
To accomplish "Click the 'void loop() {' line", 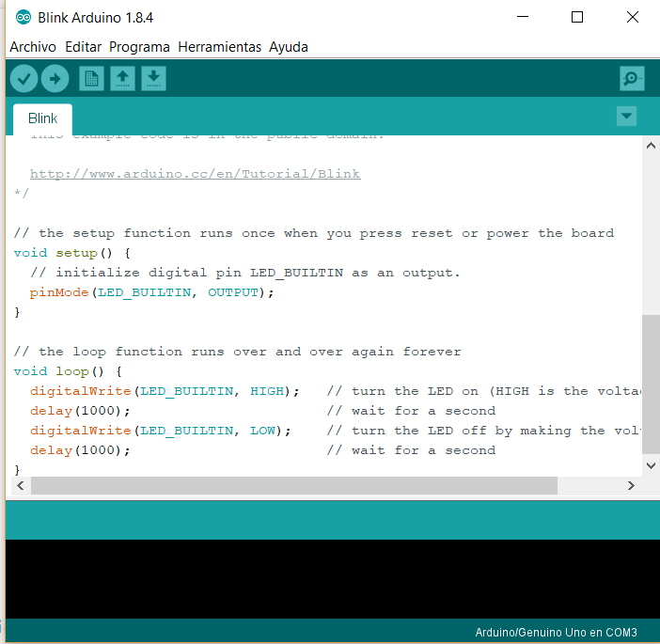I will tap(68, 371).
